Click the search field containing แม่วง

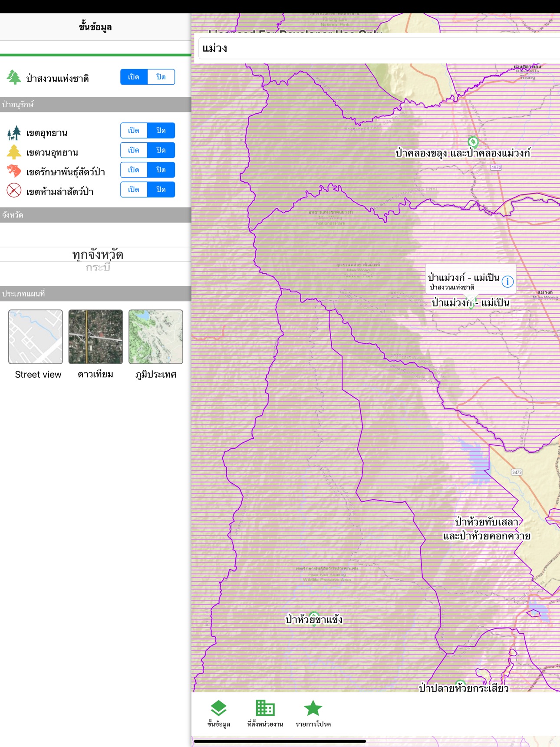(x=379, y=48)
